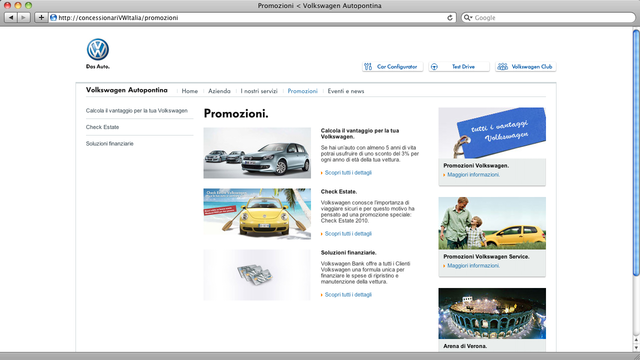
Task: Open Scopri tutti i dettagli under Calcola il vantaggio
Action: point(348,173)
